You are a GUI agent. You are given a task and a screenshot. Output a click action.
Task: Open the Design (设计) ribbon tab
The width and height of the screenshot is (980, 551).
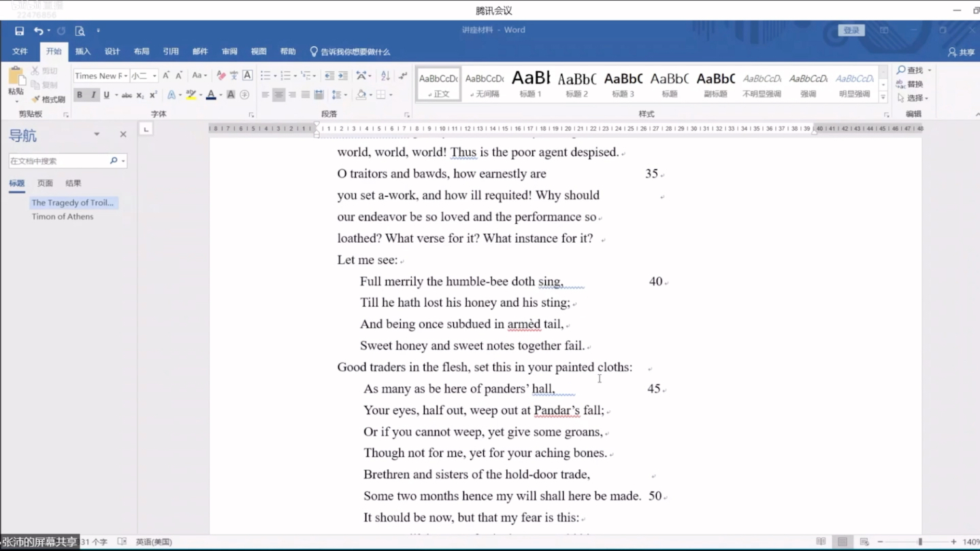click(112, 52)
